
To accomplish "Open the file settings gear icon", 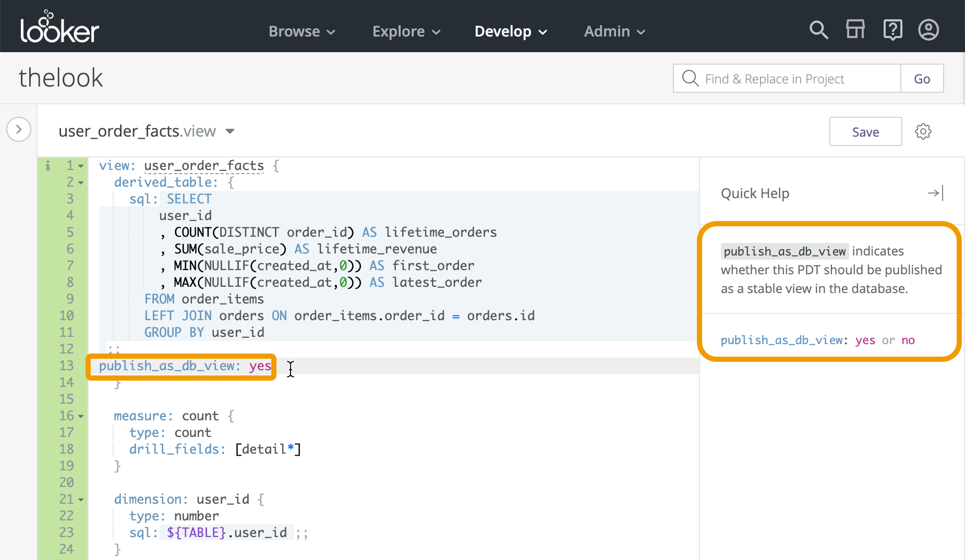I will coord(923,131).
